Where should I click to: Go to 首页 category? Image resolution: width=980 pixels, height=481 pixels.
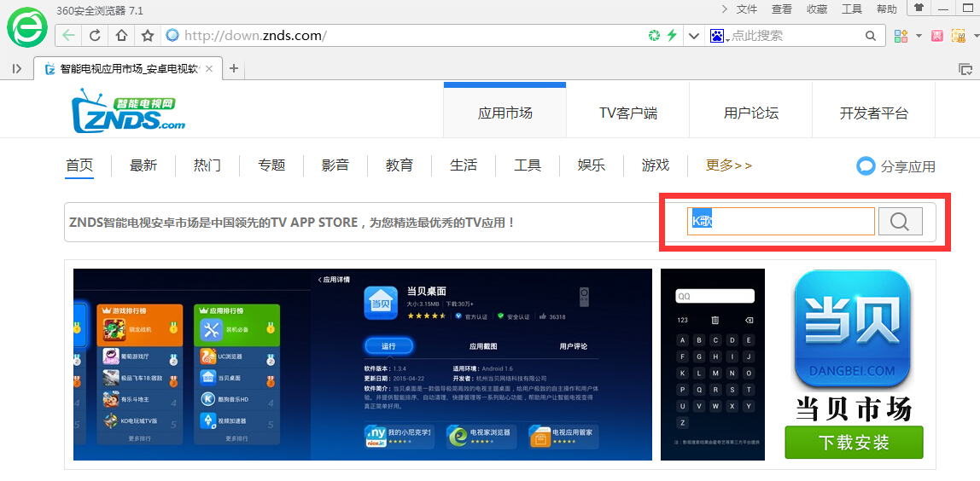[79, 165]
